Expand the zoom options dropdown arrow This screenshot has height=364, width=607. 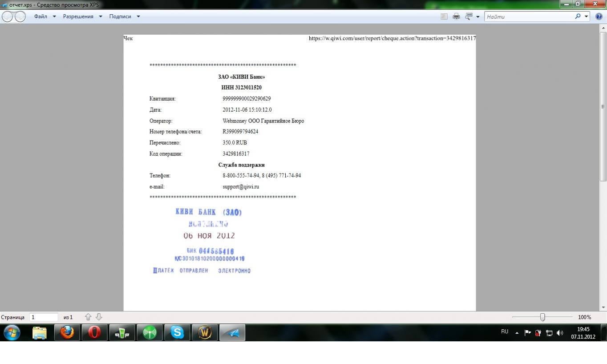(478, 17)
